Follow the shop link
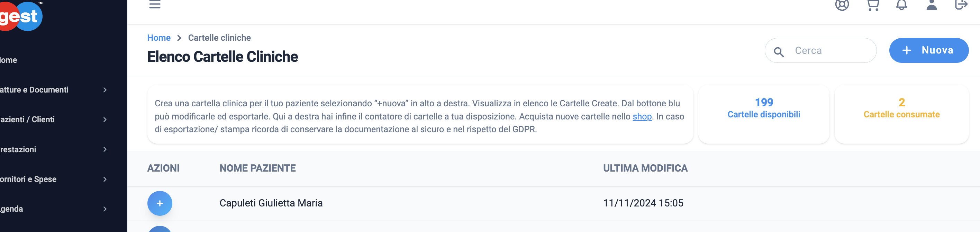 point(642,117)
